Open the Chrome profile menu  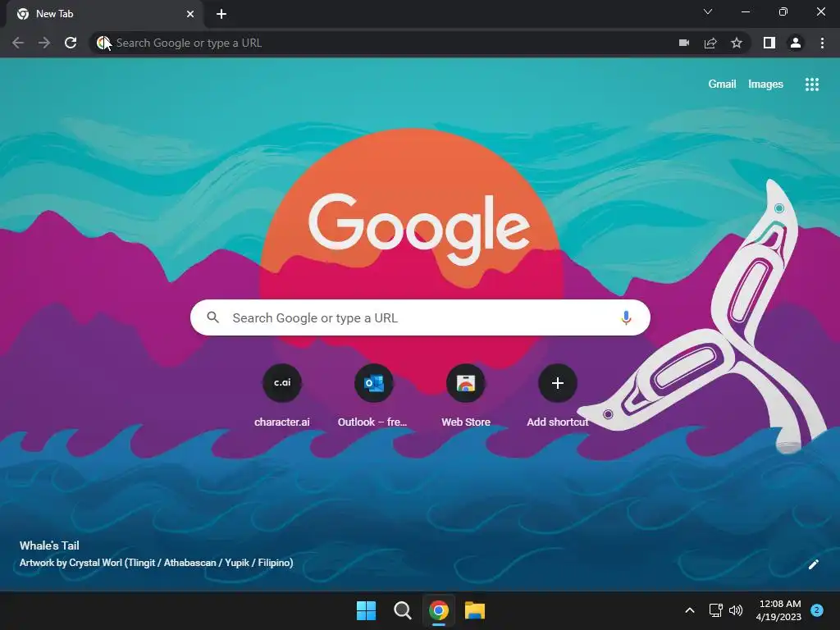(x=796, y=43)
